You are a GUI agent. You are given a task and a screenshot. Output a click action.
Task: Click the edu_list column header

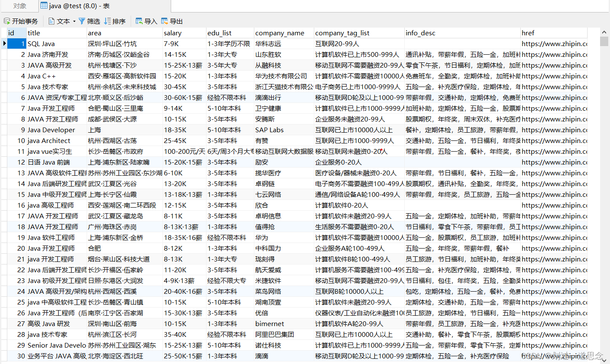click(230, 33)
